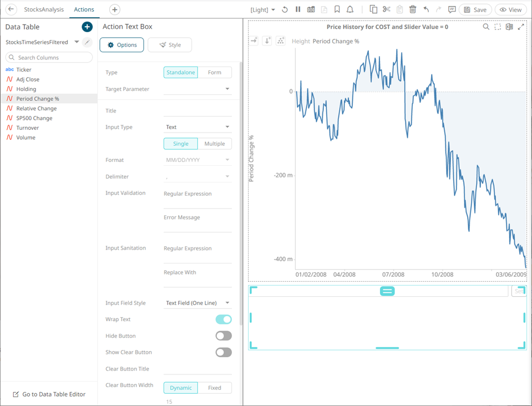Screen dimensions: 532x406
Task: Click the chart magnifier search icon
Action: [x=486, y=27]
